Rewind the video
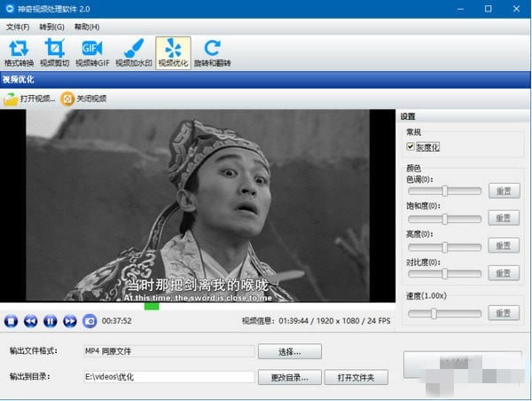 pos(30,321)
